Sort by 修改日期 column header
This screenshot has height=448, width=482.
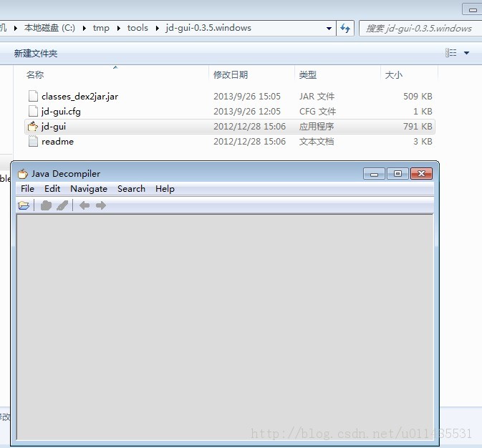pyautogui.click(x=231, y=74)
